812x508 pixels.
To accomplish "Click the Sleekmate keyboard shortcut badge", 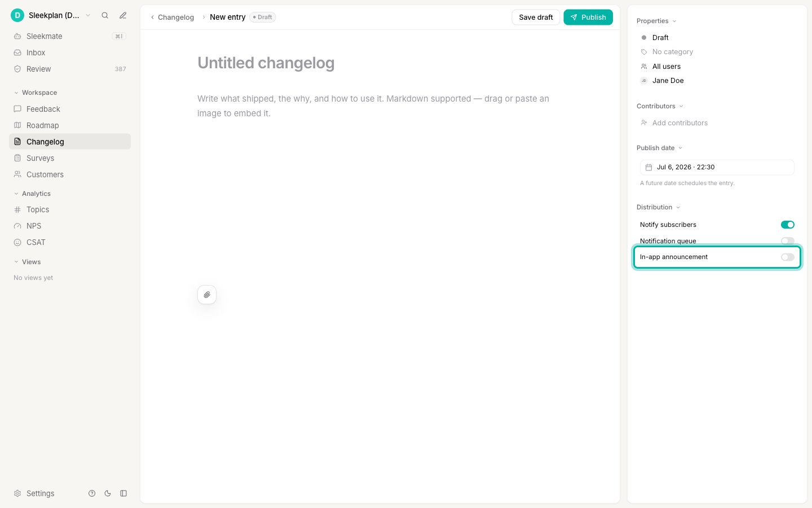I will click(x=118, y=36).
